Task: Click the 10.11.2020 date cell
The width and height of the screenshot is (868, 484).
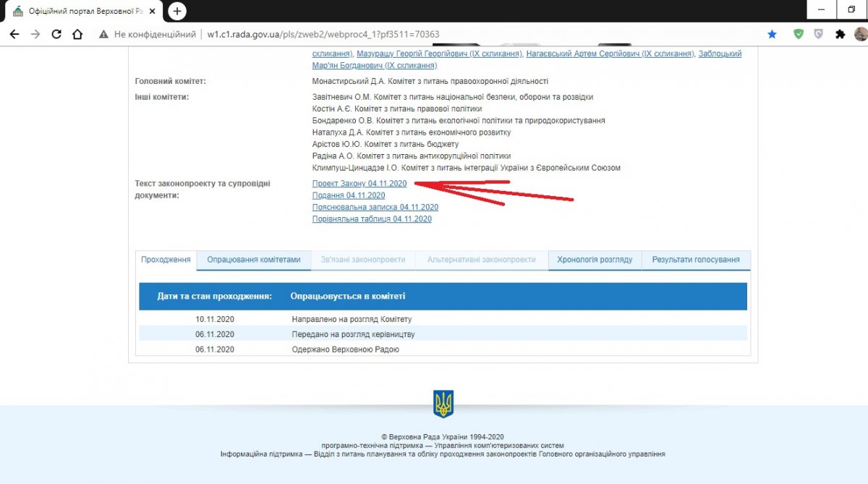Action: tap(215, 319)
